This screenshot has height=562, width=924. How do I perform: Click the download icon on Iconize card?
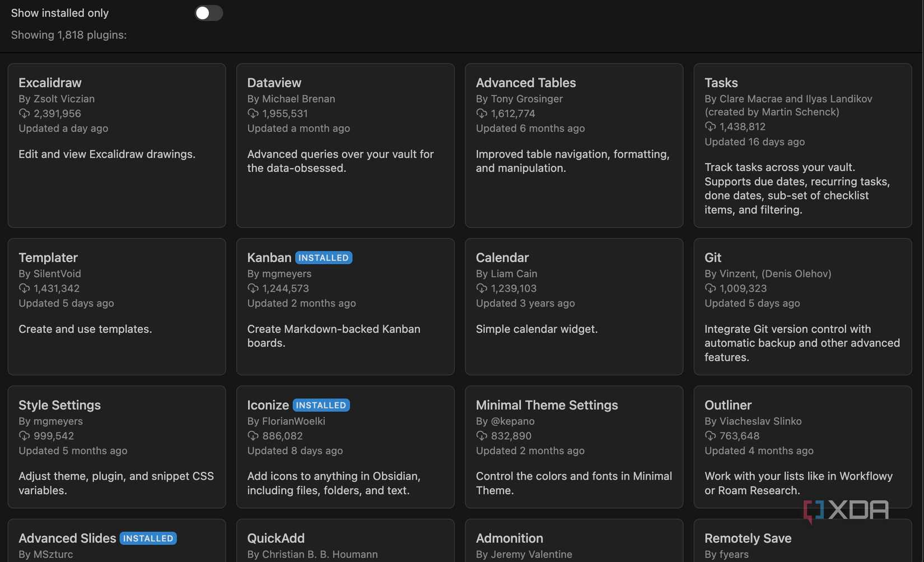click(253, 436)
